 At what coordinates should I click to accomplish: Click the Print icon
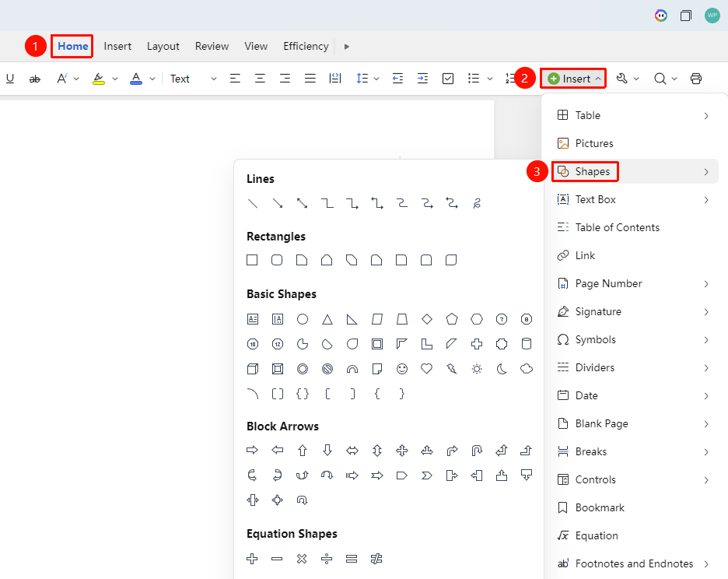coord(695,79)
